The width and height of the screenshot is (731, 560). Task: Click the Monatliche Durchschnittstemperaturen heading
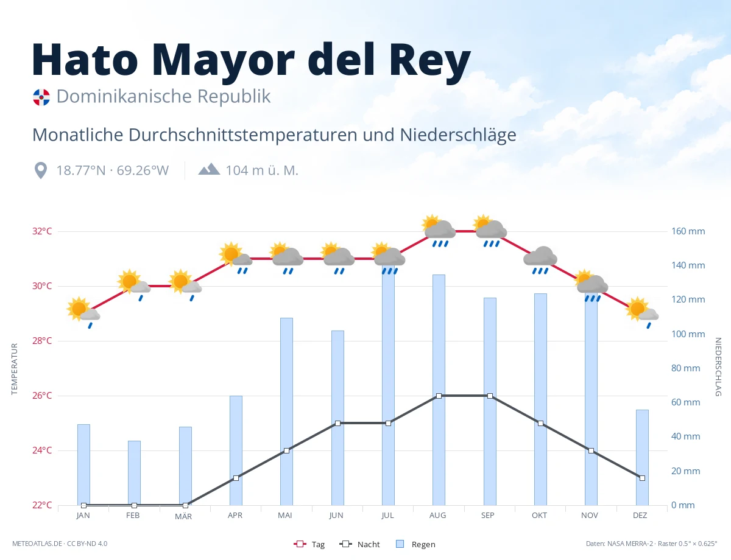[x=274, y=135]
